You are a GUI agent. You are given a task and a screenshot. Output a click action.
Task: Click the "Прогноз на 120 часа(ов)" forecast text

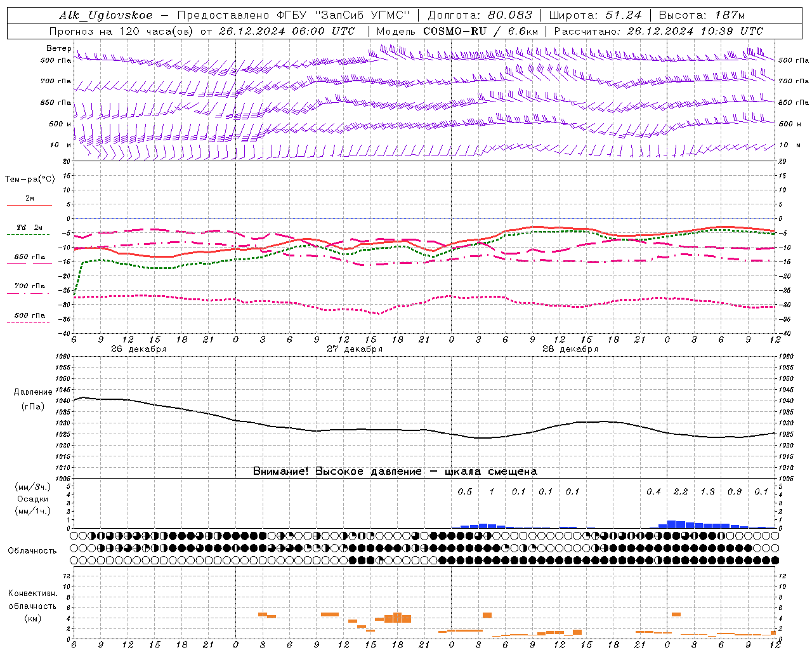click(121, 31)
